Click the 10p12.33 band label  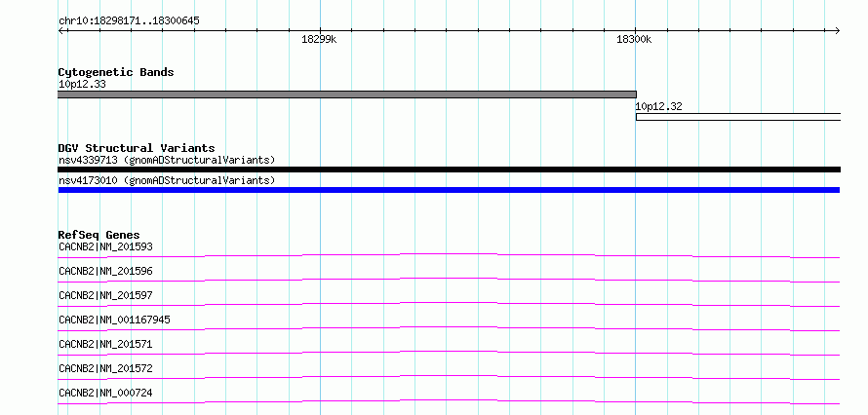point(82,85)
